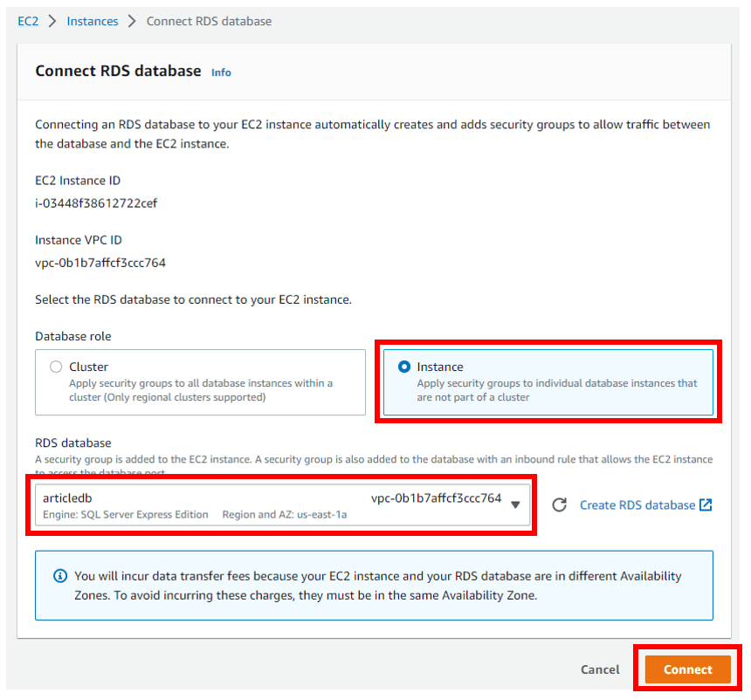Click the info circle icon in the data transfer notice
751x700 pixels.
(60, 576)
